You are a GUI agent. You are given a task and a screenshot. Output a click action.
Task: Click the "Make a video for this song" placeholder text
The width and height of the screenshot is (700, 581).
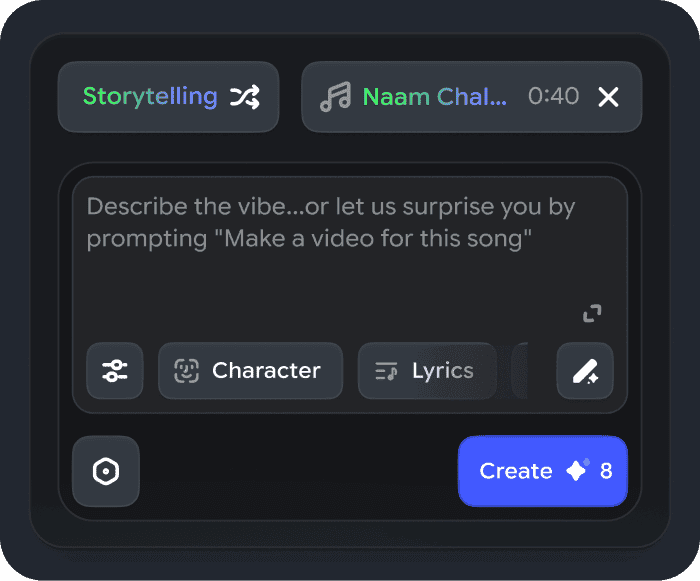pos(380,240)
